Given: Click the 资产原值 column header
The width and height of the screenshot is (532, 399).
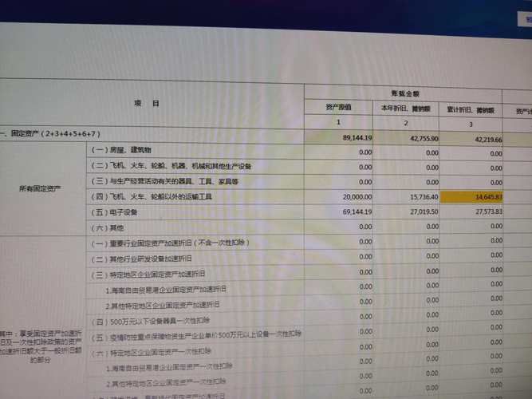Looking at the screenshot, I should tap(339, 107).
